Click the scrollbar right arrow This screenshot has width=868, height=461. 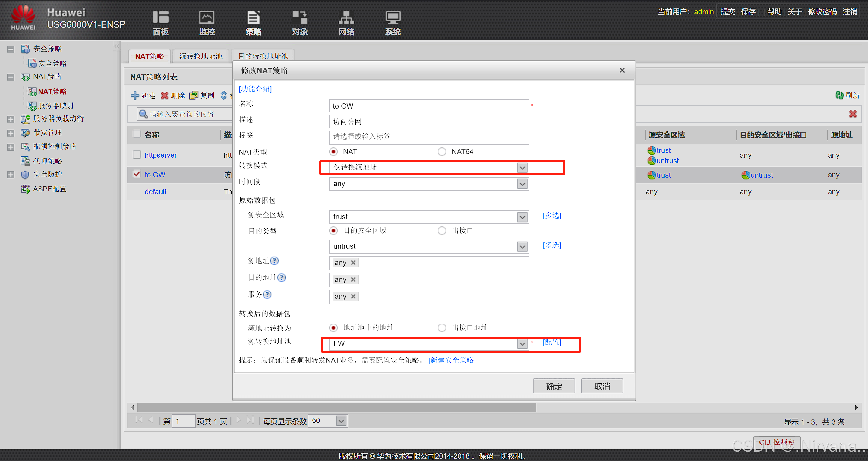pyautogui.click(x=856, y=408)
